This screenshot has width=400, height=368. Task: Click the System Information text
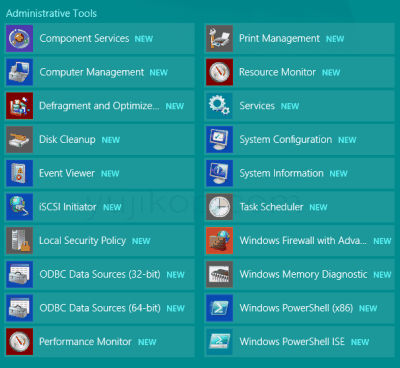coord(281,173)
